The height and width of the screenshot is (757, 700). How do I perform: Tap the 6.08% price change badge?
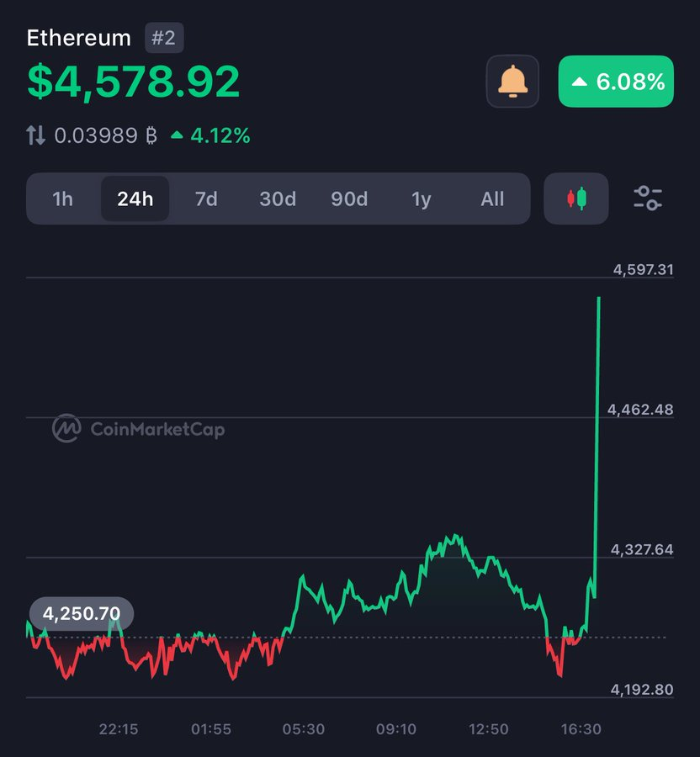616,81
